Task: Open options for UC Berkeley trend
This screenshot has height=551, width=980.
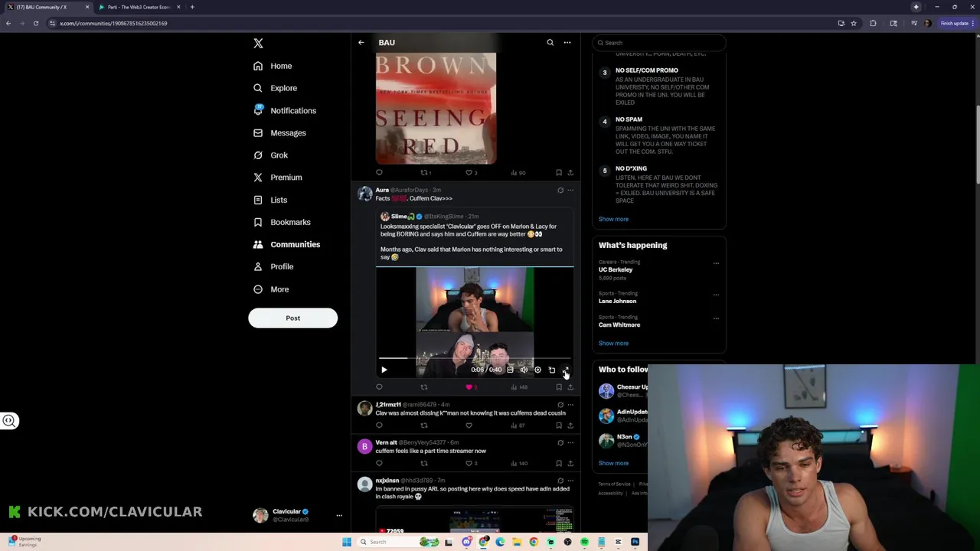Action: [x=716, y=263]
